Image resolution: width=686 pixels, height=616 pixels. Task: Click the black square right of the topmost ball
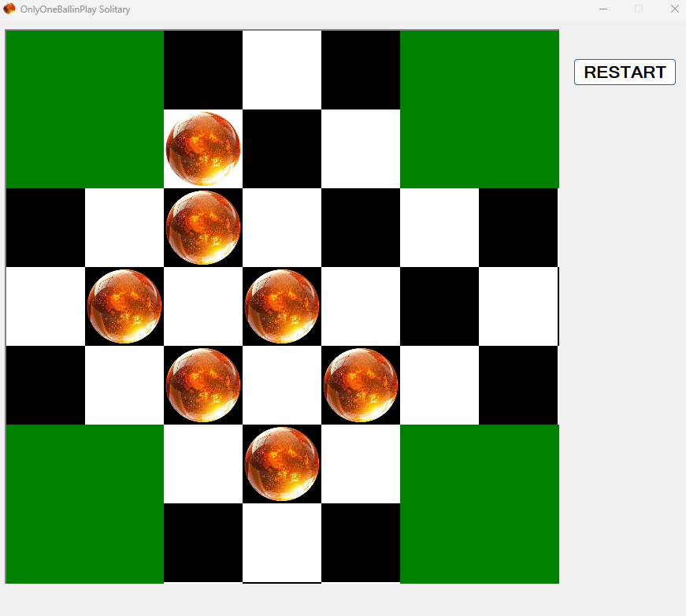coord(282,148)
